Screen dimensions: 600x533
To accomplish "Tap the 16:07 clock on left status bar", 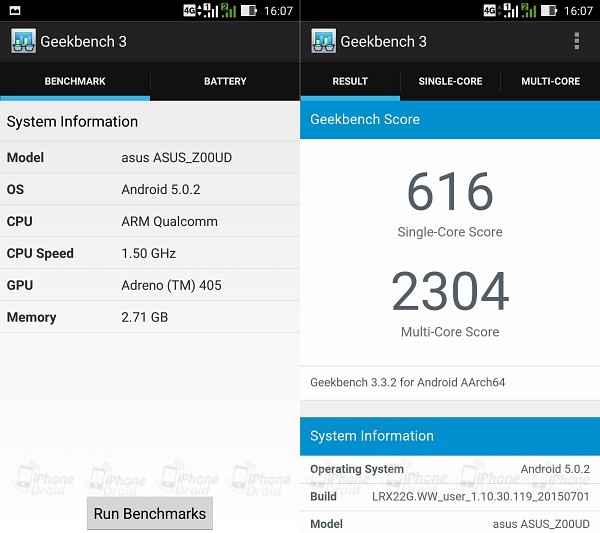I will (x=278, y=11).
